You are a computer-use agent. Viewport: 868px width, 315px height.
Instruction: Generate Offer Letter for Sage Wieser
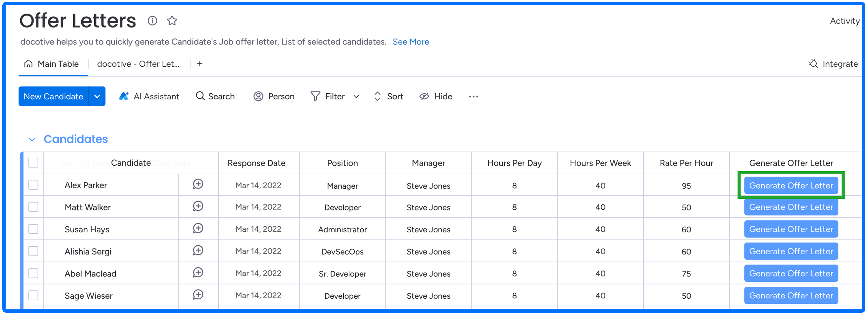click(791, 296)
